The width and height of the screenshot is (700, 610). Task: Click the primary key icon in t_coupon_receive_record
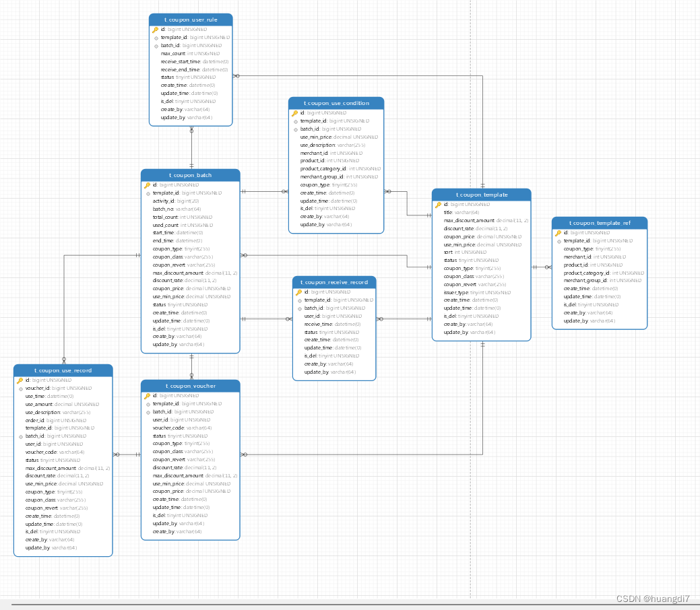coord(298,292)
